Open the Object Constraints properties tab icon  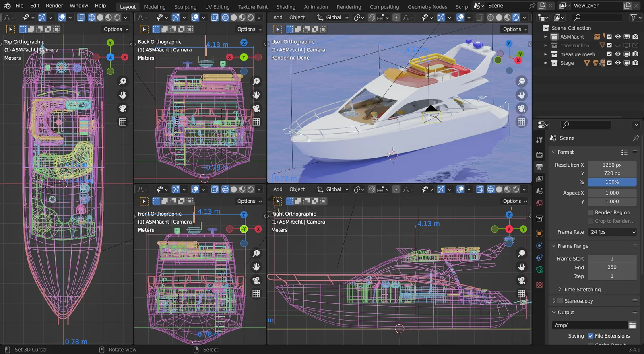pyautogui.click(x=539, y=257)
